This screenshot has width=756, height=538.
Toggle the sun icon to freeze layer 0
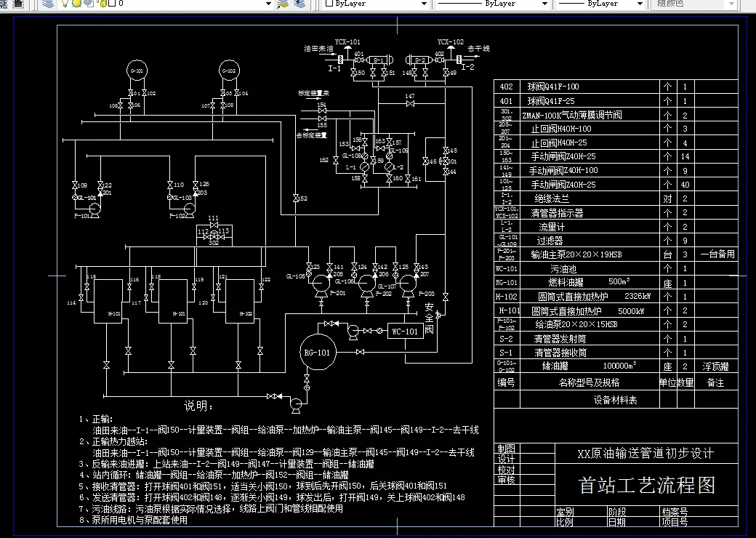(x=77, y=4)
